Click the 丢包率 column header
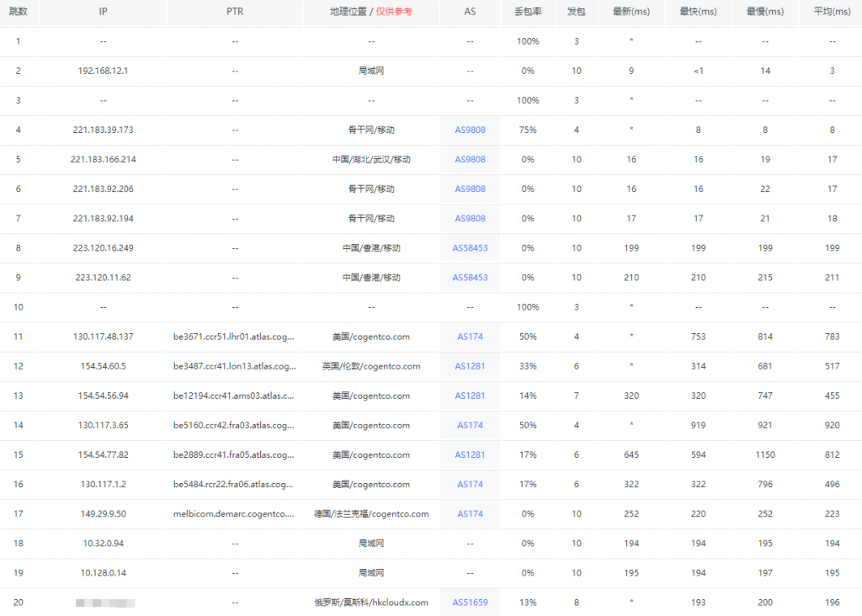This screenshot has height=616, width=862. pyautogui.click(x=528, y=12)
